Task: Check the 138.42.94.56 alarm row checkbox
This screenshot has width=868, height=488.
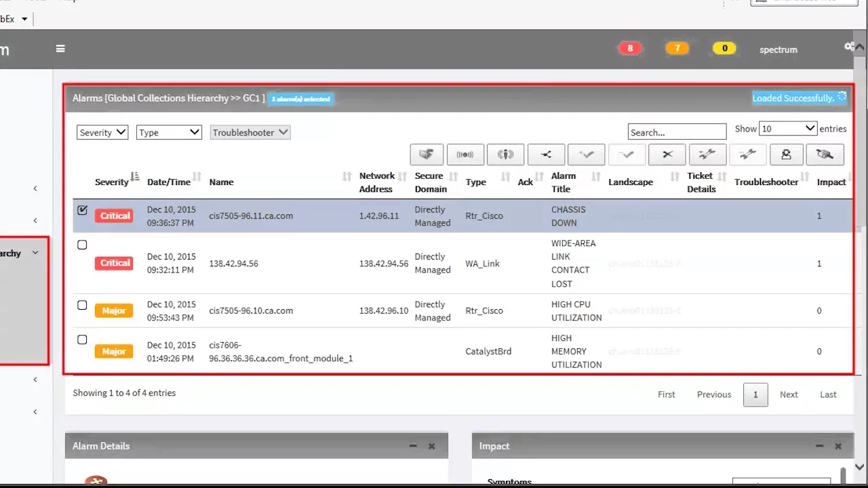Action: coord(82,245)
